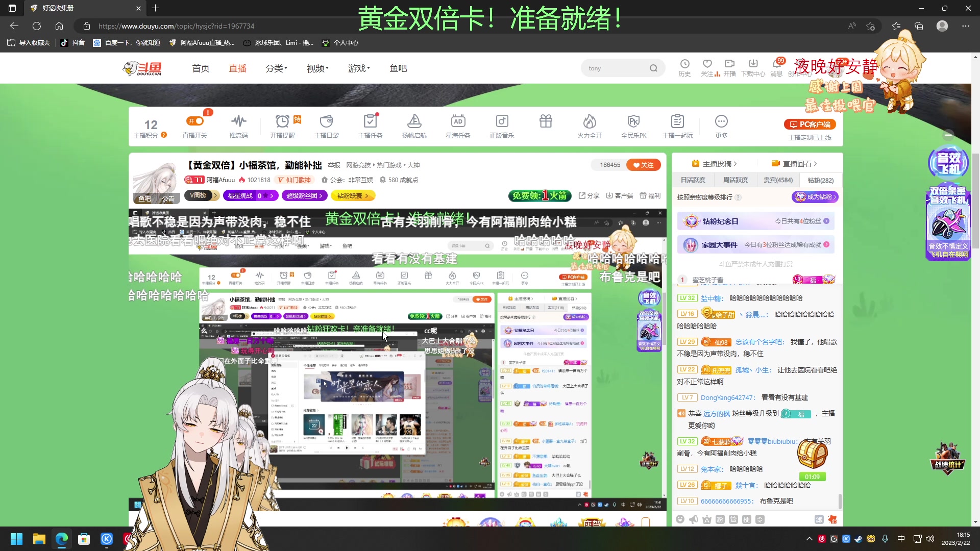
Task: Toggle the 直播开关 live switch
Action: coord(195,121)
